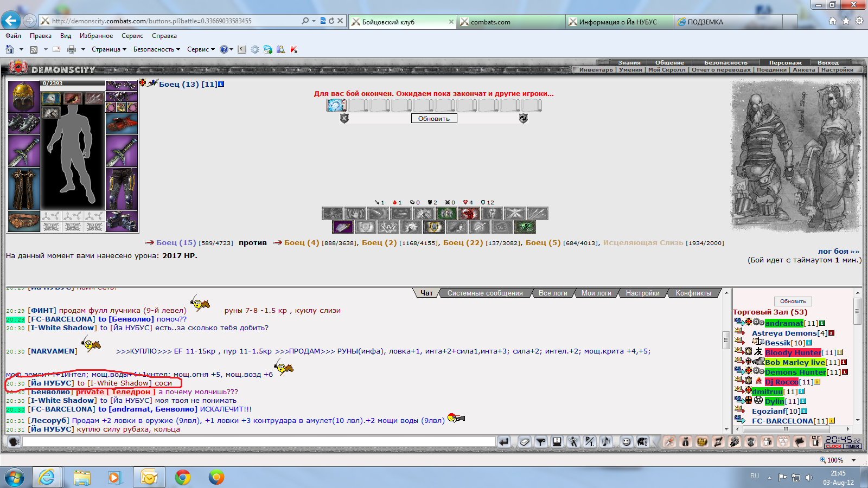Open the zoom level 100% dropdown
The image size is (868, 488).
point(853,460)
